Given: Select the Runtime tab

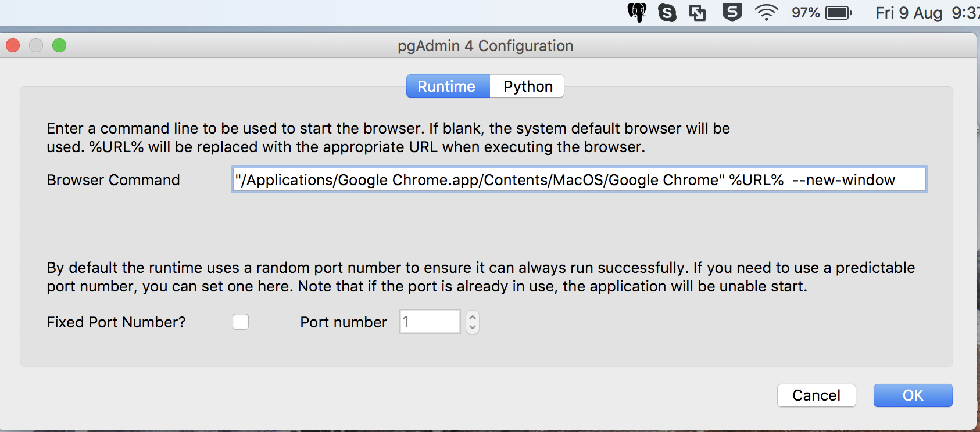Looking at the screenshot, I should coord(447,87).
